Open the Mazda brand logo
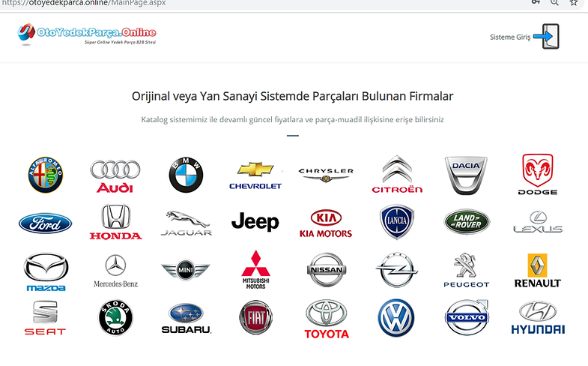The height and width of the screenshot is (366, 588). 46,271
